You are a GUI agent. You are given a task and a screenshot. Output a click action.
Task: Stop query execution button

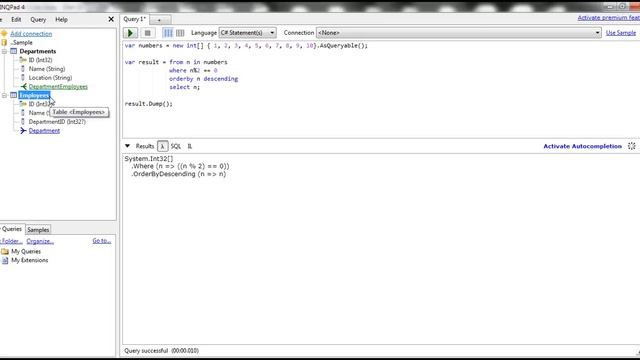coord(147,33)
